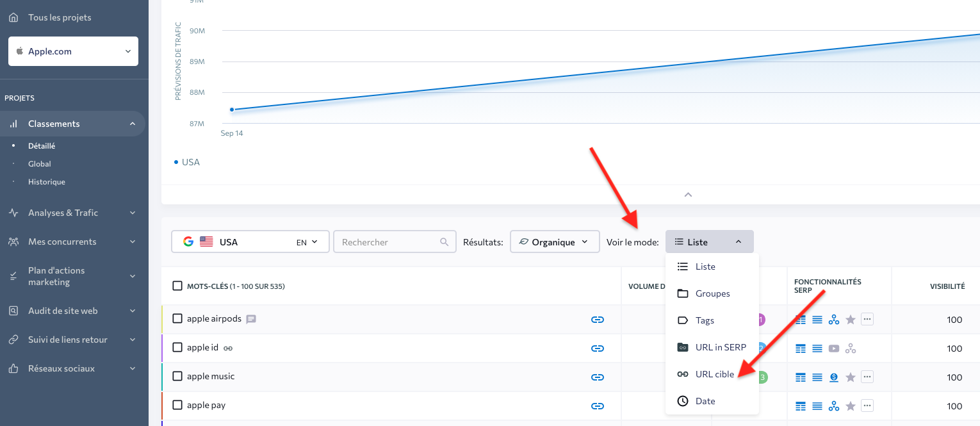This screenshot has height=426, width=980.
Task: Click the dollar ads icon in apple music row
Action: click(x=834, y=377)
